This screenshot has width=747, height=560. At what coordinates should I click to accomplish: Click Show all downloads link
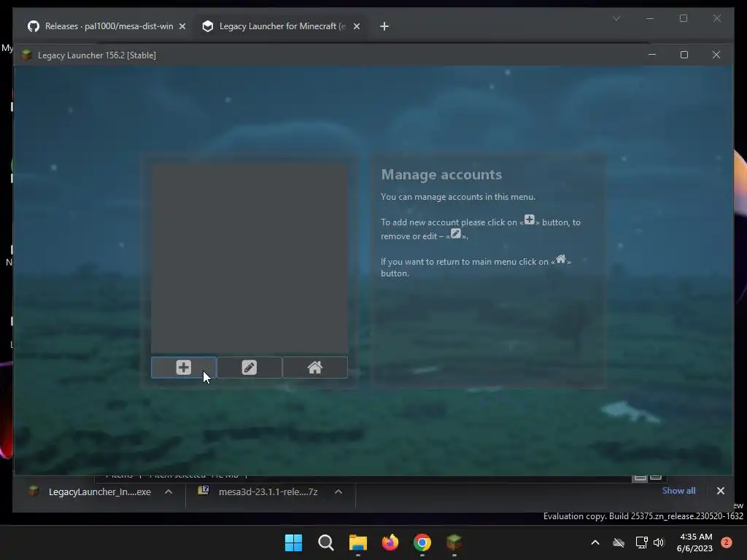[x=678, y=491]
